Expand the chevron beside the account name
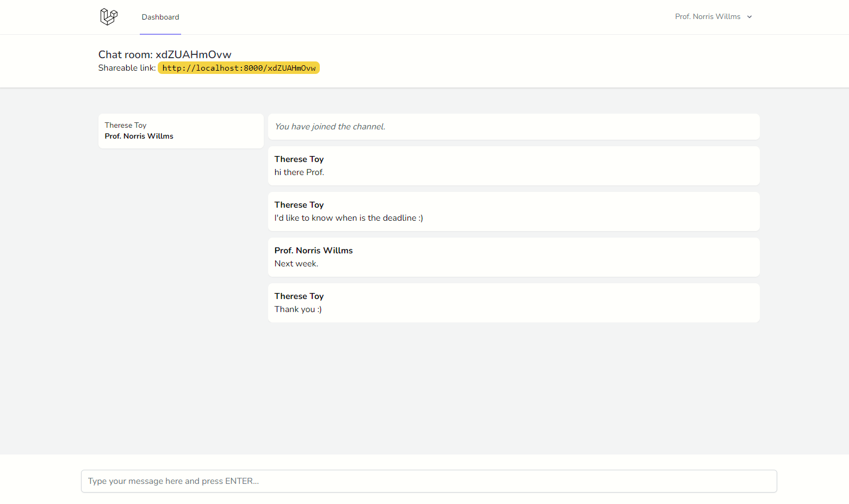Viewport: 849px width, 504px height. point(749,17)
